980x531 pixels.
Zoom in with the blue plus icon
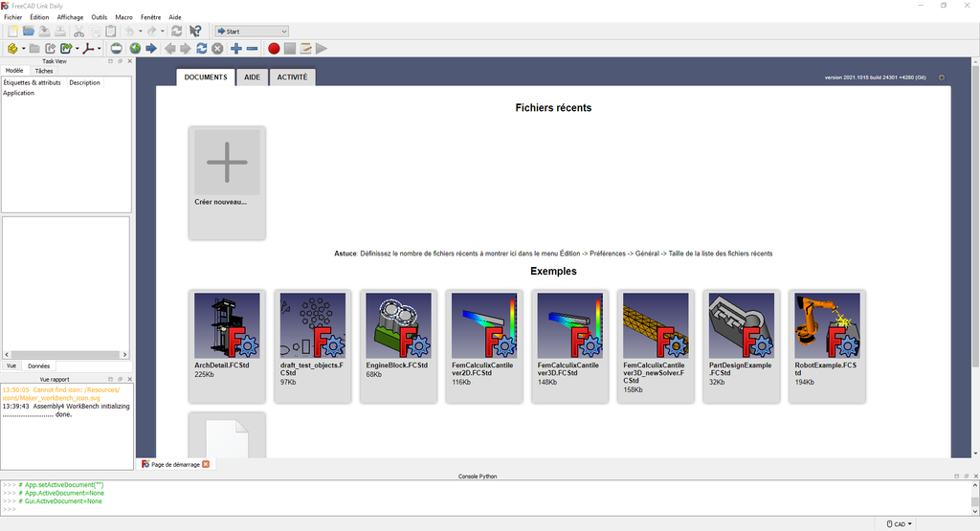tap(236, 48)
